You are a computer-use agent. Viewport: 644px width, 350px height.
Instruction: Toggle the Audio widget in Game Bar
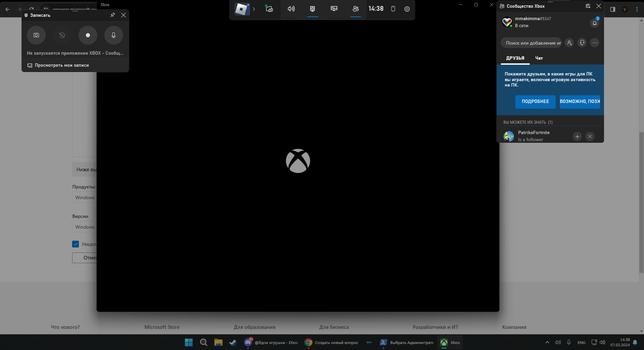point(291,9)
